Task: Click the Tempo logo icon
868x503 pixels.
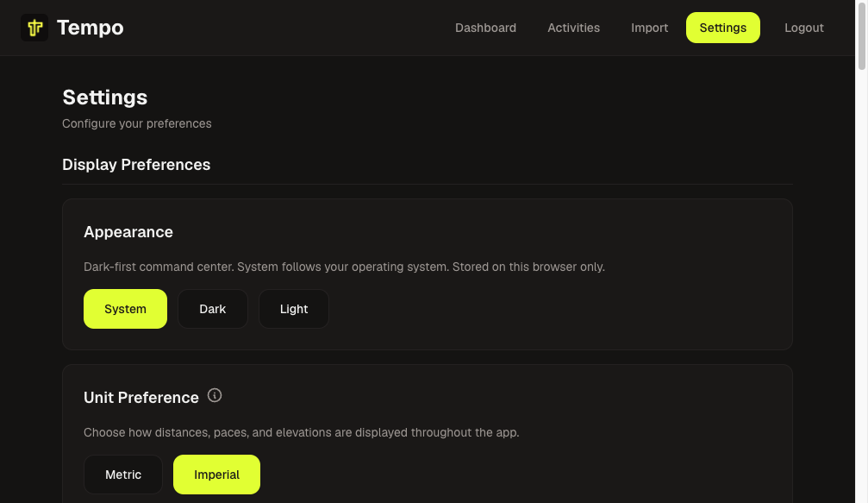Action: point(34,28)
